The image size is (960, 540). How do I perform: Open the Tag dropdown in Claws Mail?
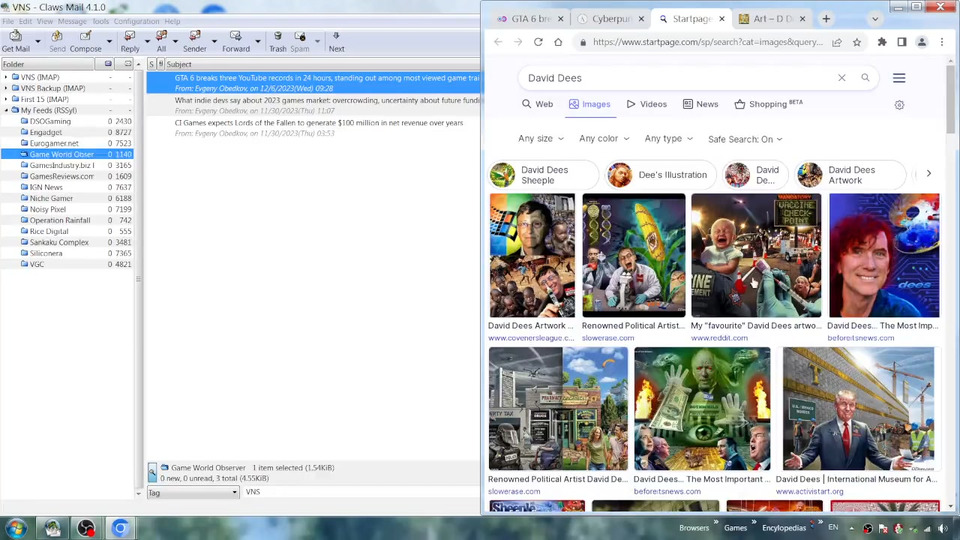(x=193, y=492)
